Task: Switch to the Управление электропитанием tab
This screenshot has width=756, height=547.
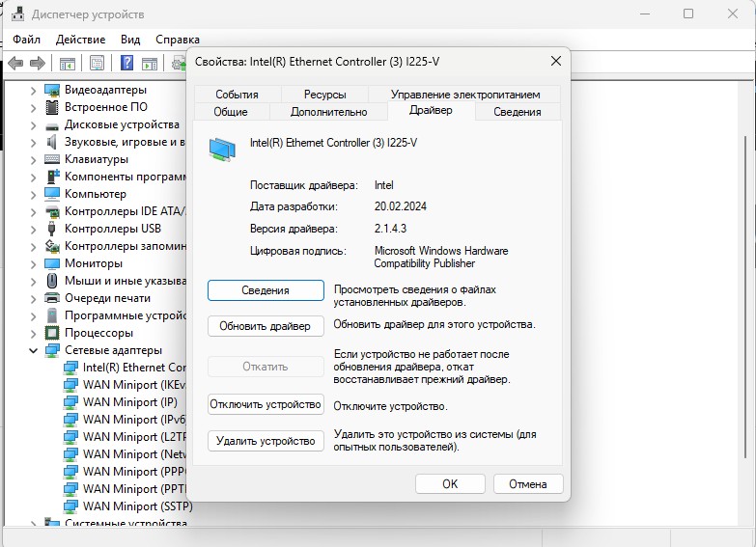Action: pyautogui.click(x=464, y=95)
